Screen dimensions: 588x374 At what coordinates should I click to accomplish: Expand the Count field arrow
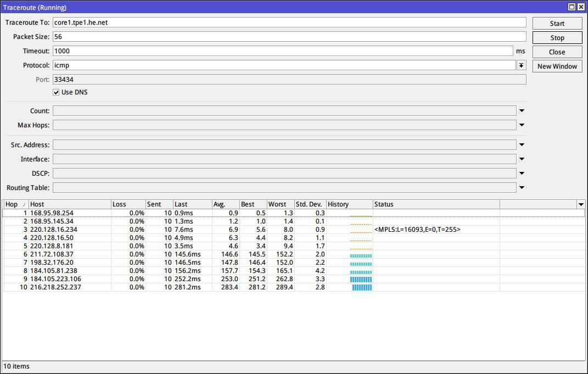(x=522, y=111)
